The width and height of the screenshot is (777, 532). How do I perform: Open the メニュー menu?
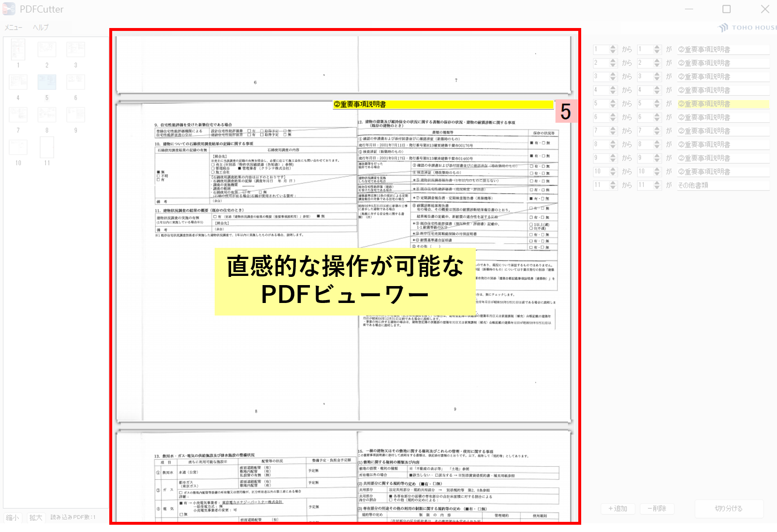click(x=14, y=28)
